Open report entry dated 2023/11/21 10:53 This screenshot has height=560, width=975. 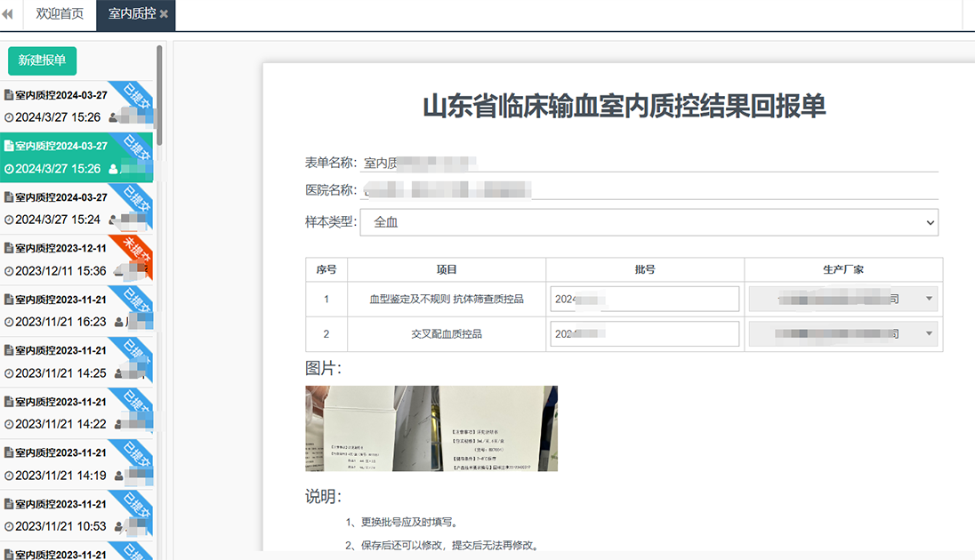click(x=77, y=515)
